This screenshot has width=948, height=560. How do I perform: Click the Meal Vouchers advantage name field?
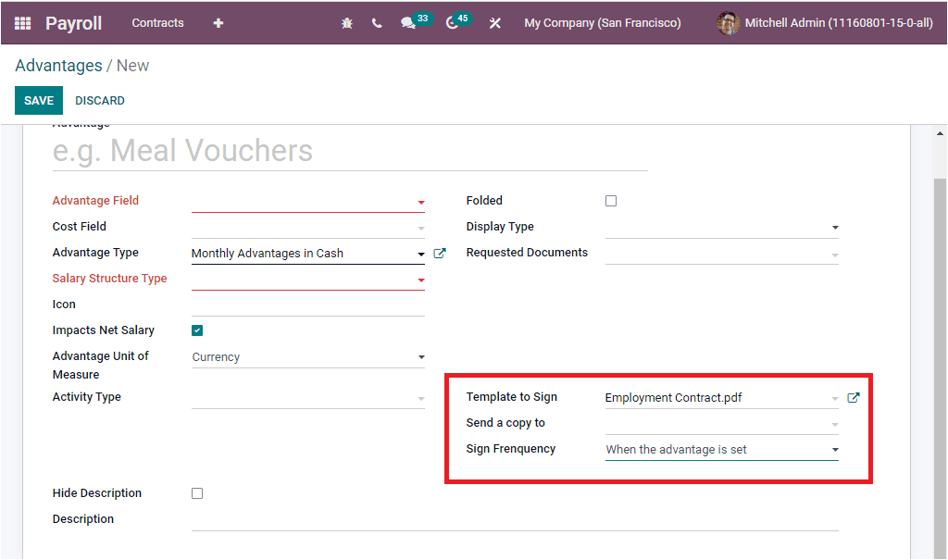coord(278,150)
